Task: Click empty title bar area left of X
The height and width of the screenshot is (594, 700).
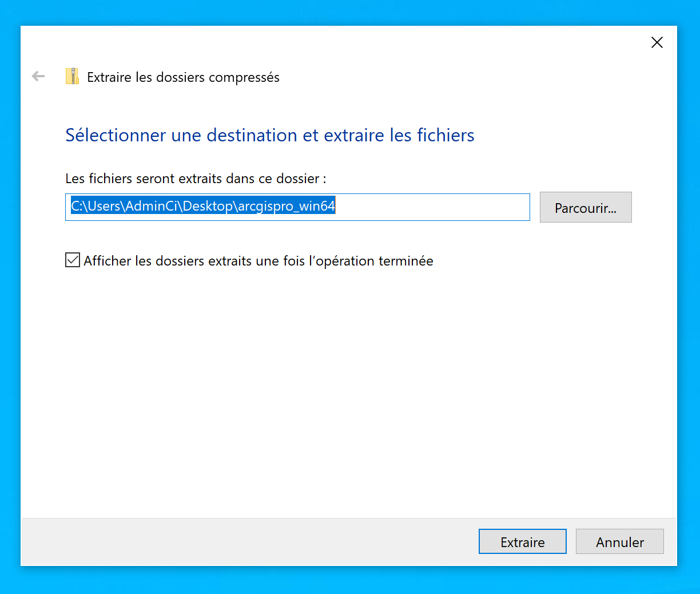Action: tap(458, 42)
